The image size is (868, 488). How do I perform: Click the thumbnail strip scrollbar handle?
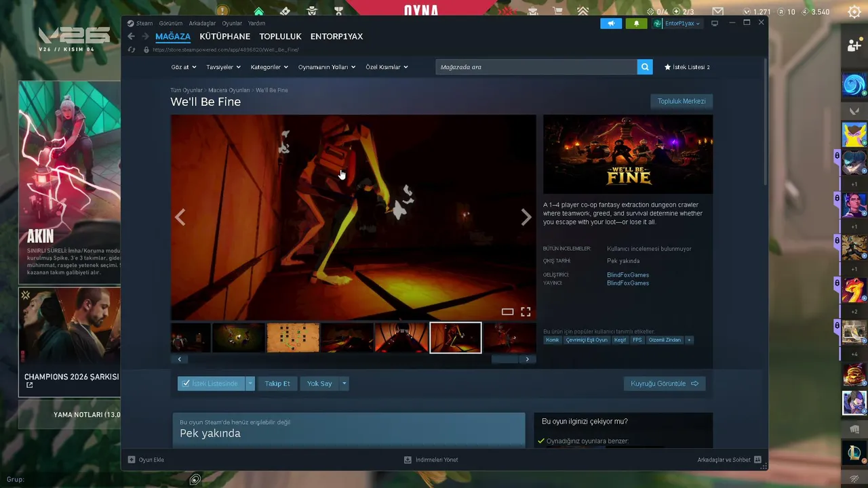(x=505, y=359)
